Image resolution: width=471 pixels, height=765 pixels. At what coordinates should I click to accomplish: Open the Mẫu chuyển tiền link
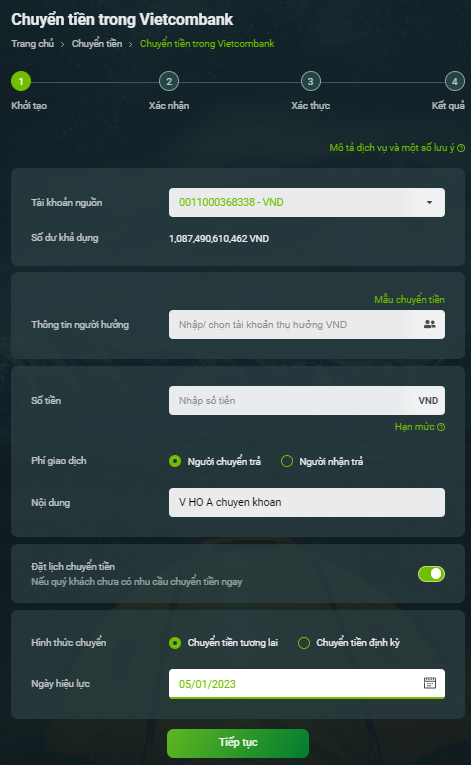[409, 300]
